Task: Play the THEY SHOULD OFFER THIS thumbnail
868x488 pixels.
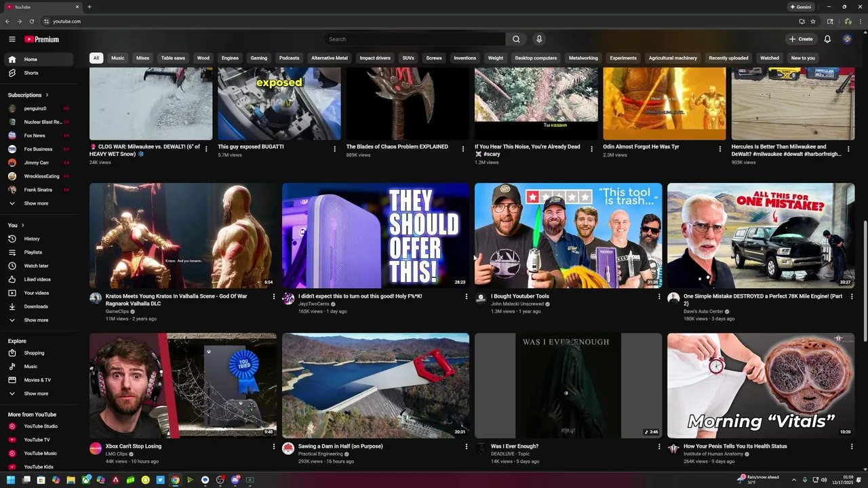Action: [376, 235]
